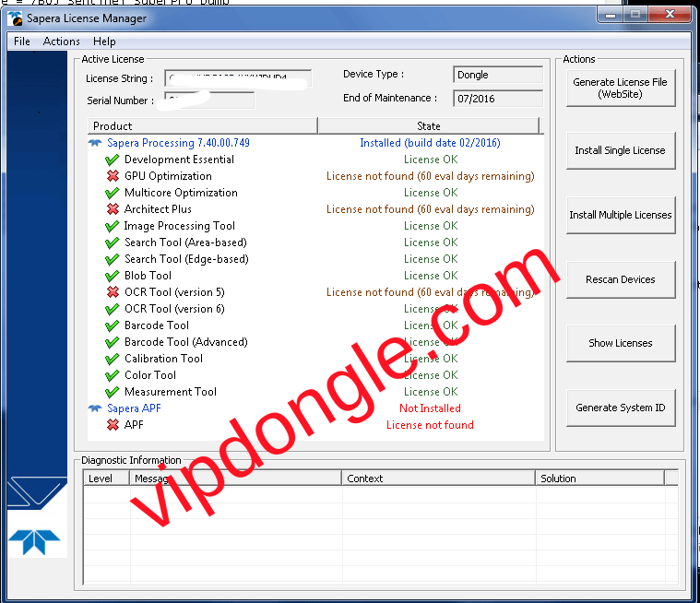Click the Sapera APF product icon
This screenshot has width=700, height=603.
(95, 408)
